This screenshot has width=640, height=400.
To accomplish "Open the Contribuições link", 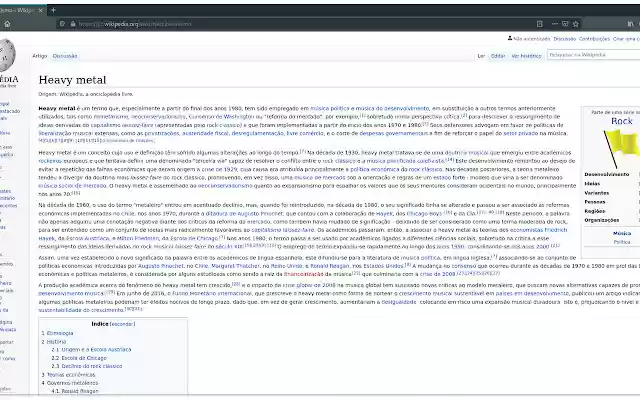I will point(594,39).
